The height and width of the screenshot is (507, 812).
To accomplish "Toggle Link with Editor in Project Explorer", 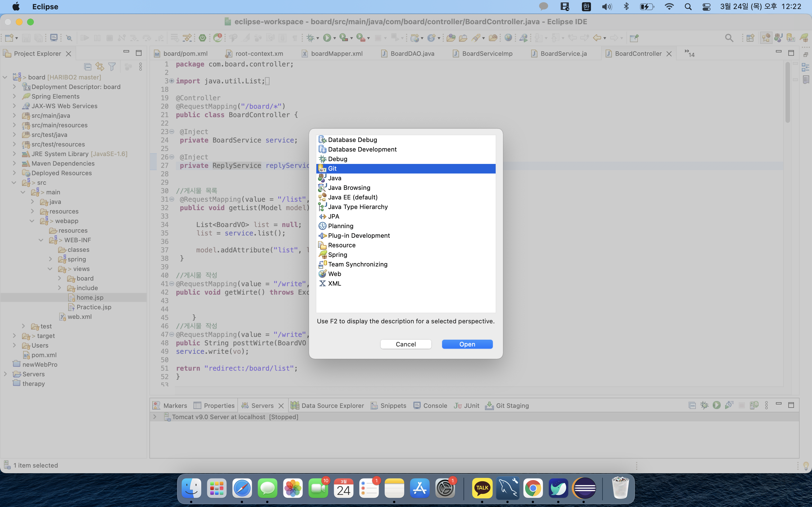I will point(100,67).
